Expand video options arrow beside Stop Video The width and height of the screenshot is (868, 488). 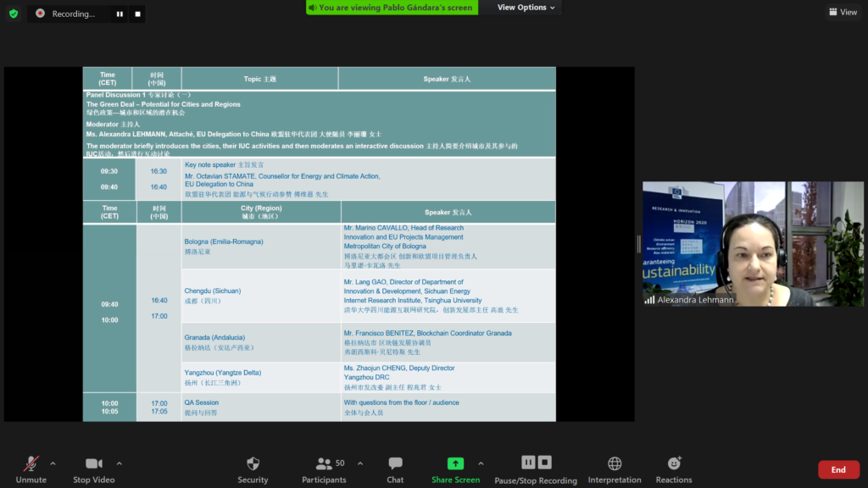119,463
